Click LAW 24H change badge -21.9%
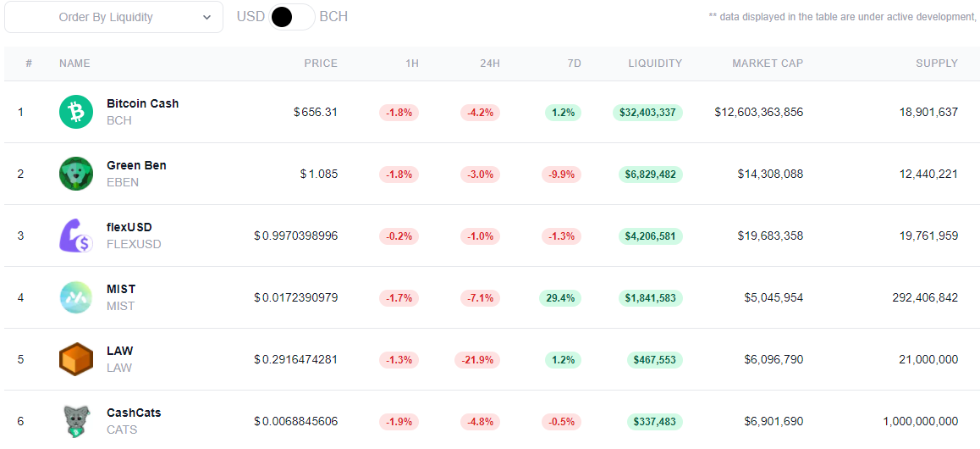 click(x=476, y=360)
